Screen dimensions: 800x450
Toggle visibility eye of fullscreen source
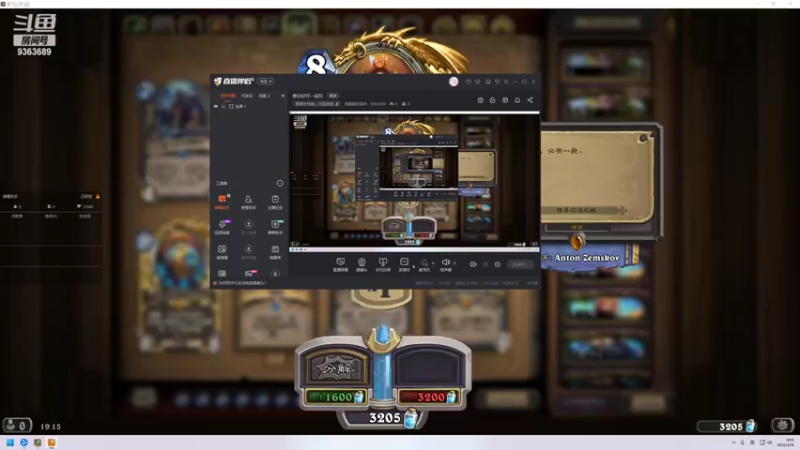(x=216, y=107)
